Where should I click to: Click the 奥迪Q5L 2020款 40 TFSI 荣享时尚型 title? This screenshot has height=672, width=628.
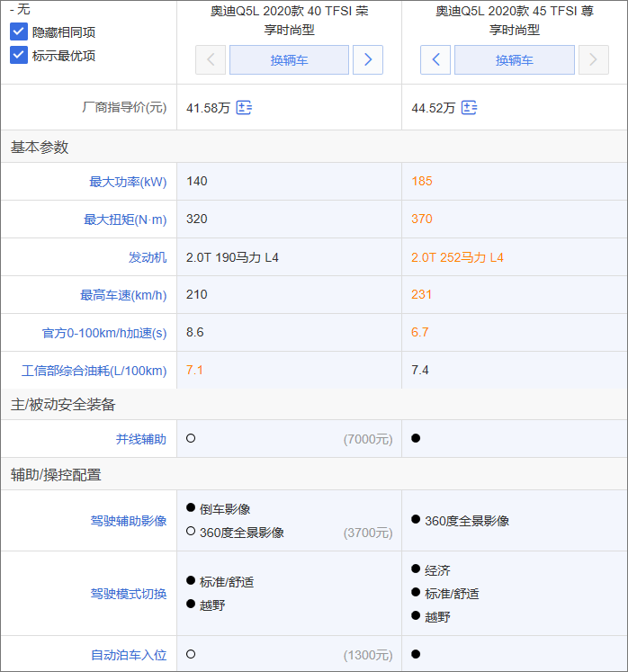point(290,20)
